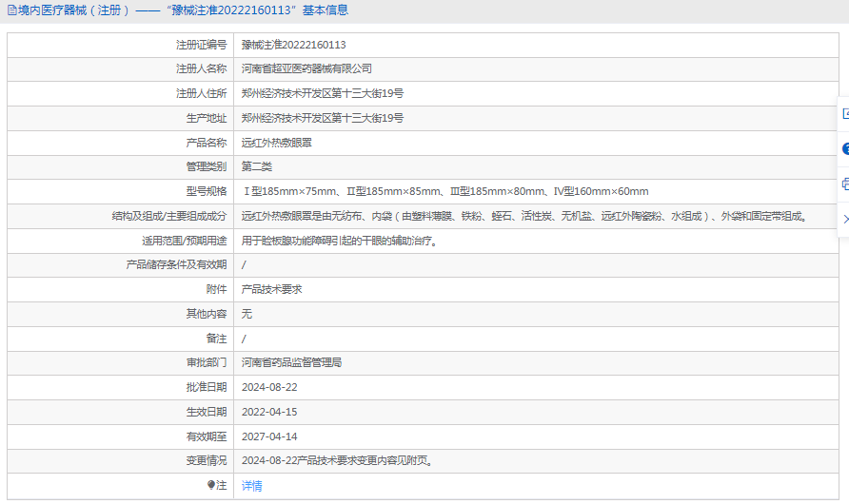Click the effective date 2022-04-15
The width and height of the screenshot is (849, 504).
269,412
